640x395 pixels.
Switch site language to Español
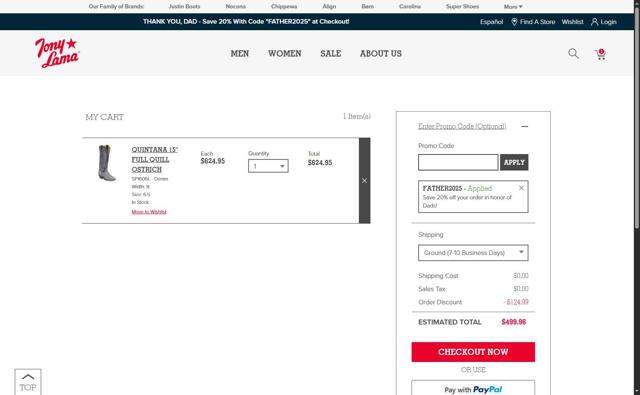pyautogui.click(x=491, y=22)
